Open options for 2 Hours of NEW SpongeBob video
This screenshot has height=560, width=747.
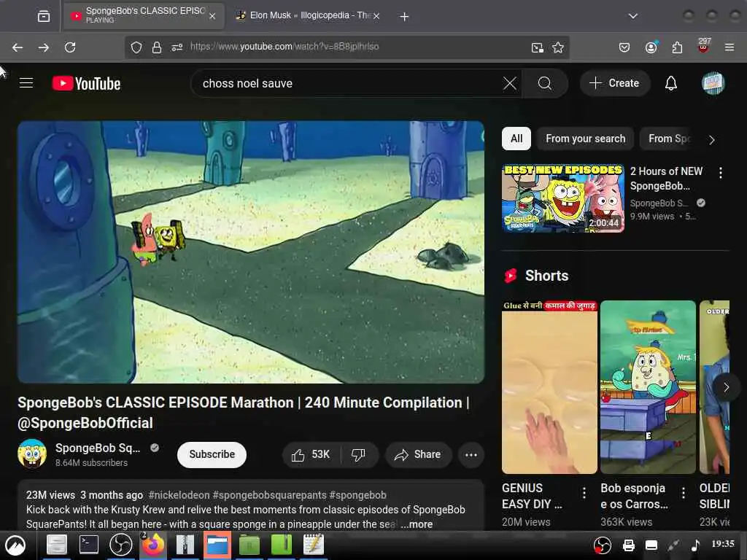[720, 173]
